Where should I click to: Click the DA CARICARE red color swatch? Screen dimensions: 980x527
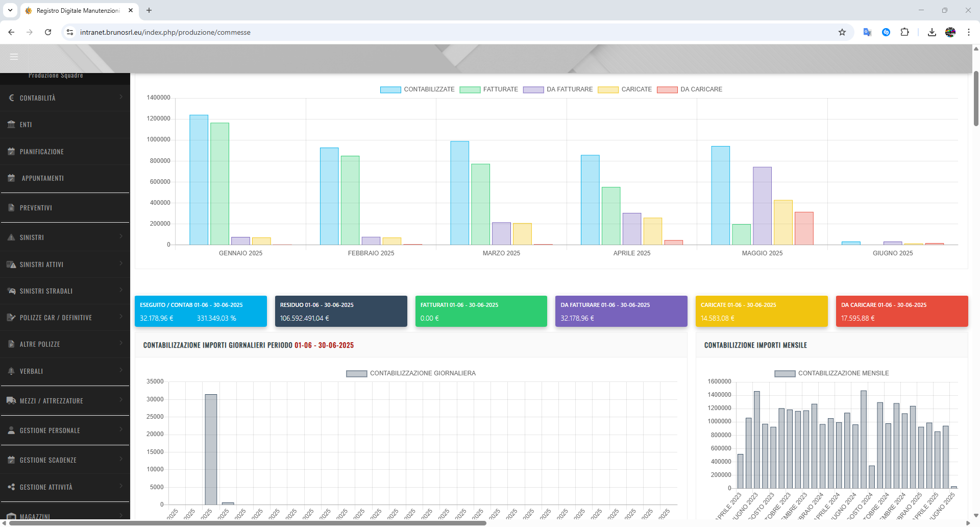tap(667, 89)
